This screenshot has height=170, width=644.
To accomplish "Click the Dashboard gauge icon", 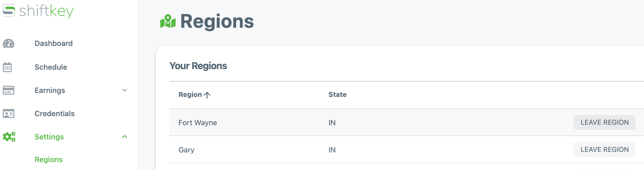I will [8, 43].
